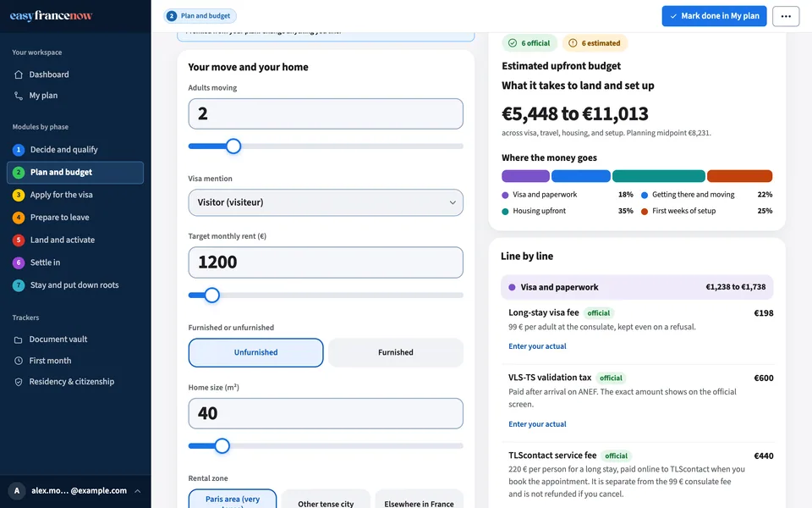
Task: Go to Settle in module
Action: pyautogui.click(x=75, y=262)
